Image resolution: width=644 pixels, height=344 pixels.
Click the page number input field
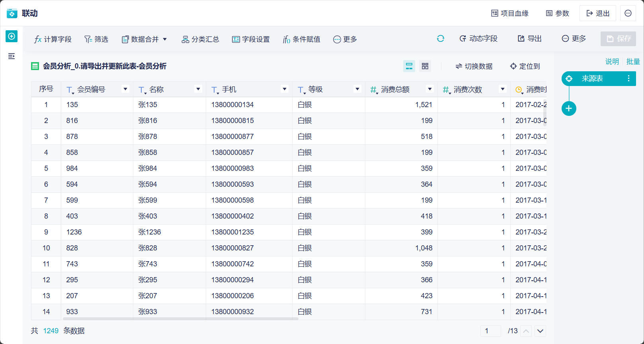(491, 331)
